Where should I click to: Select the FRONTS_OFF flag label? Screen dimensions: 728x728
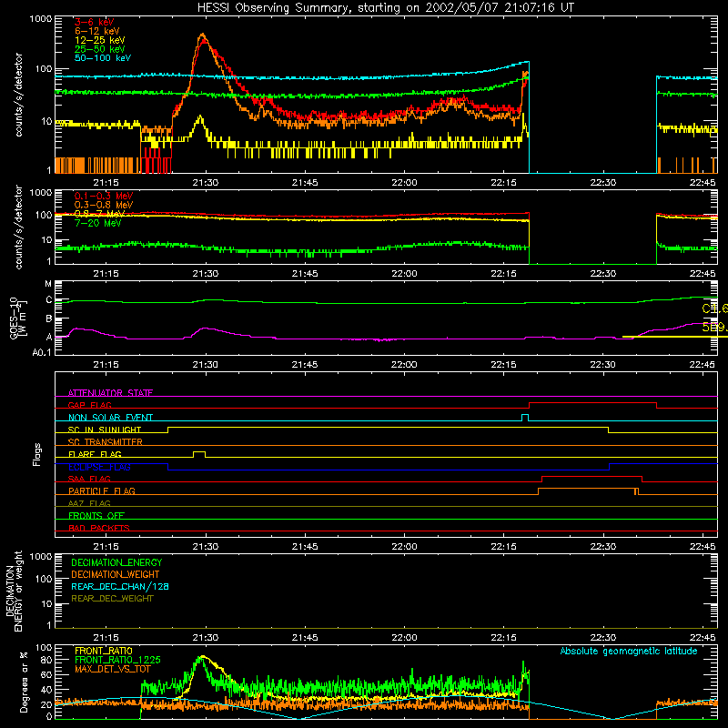point(96,516)
